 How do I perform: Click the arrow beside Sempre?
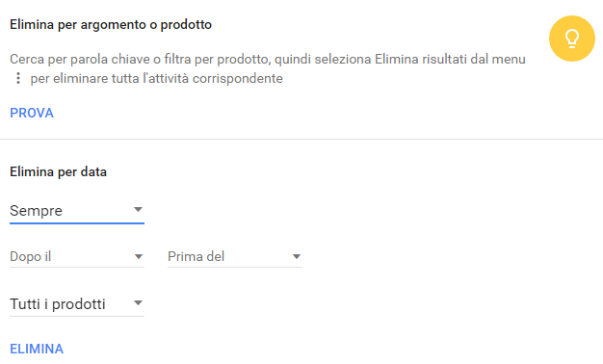[x=138, y=210]
